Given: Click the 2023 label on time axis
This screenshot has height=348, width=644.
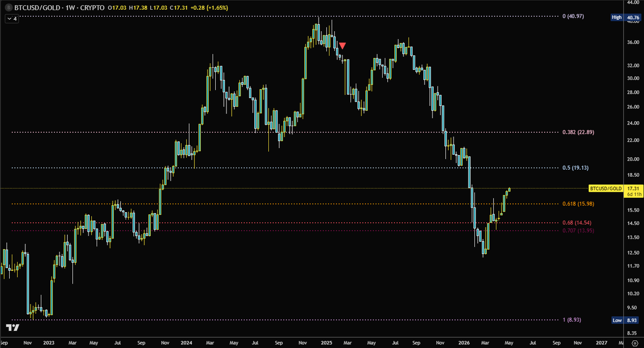Looking at the screenshot, I should point(48,342).
